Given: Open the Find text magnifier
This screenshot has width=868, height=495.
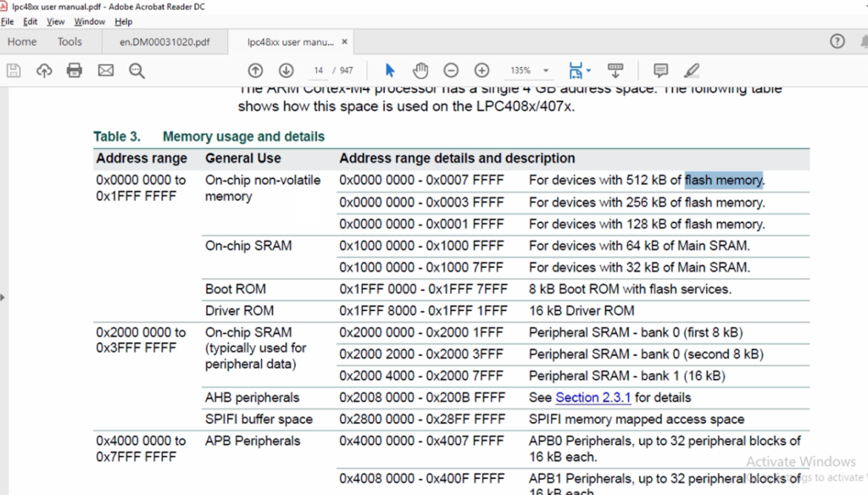Looking at the screenshot, I should (136, 70).
